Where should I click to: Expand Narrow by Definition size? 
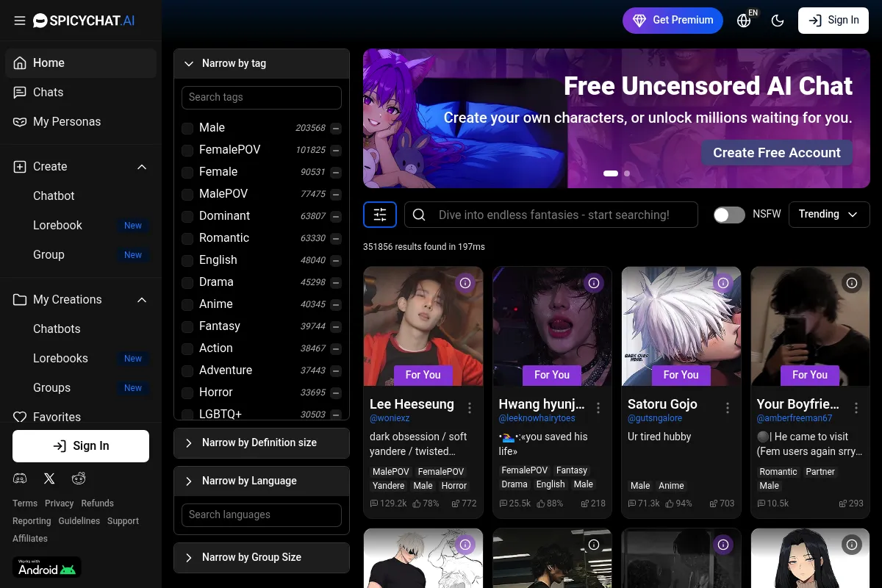point(262,443)
